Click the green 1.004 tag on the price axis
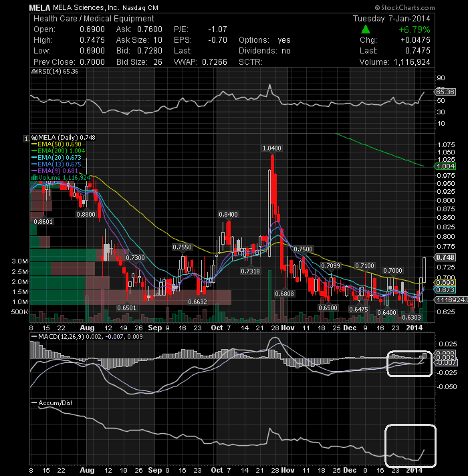This screenshot has height=476, width=468. [x=445, y=166]
